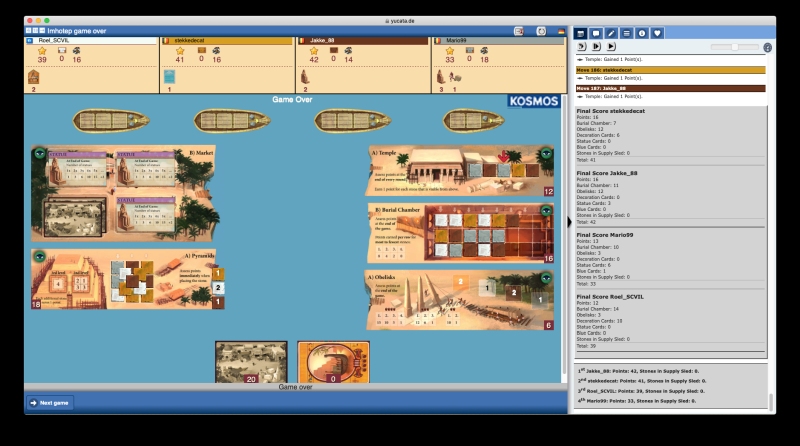The image size is (800, 446).
Task: Click the card deck showing 20
Action: click(x=251, y=362)
